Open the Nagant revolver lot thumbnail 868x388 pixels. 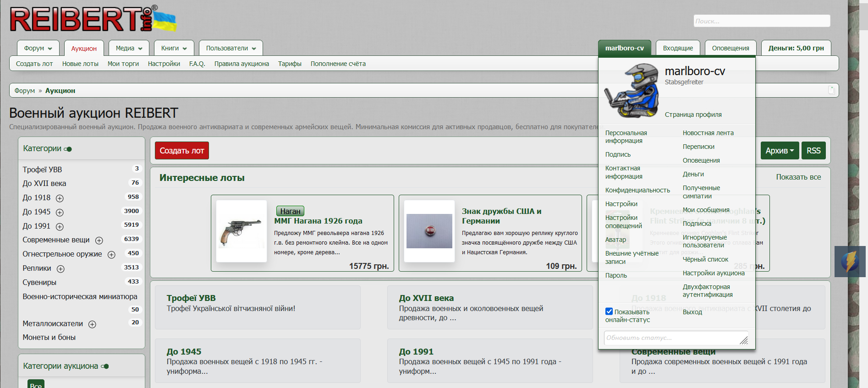pyautogui.click(x=242, y=231)
